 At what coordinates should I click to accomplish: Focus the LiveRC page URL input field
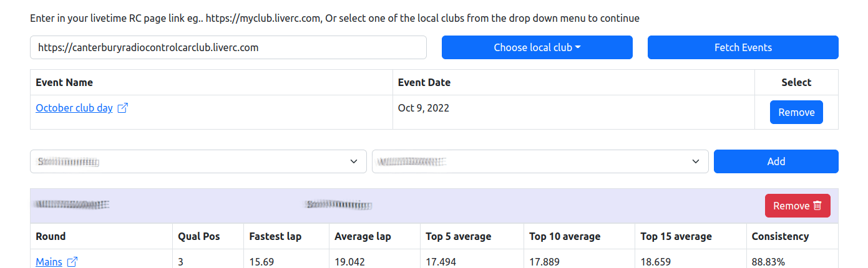click(x=228, y=47)
